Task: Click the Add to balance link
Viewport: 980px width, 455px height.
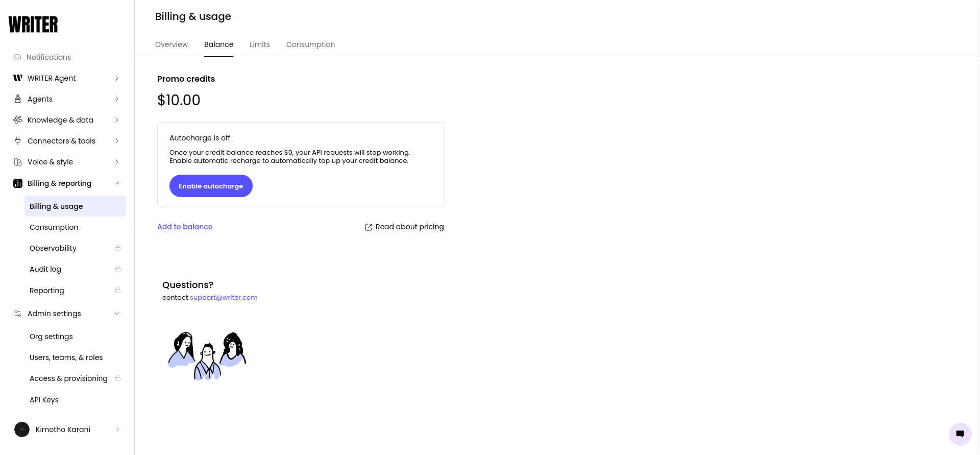Action: [x=185, y=227]
